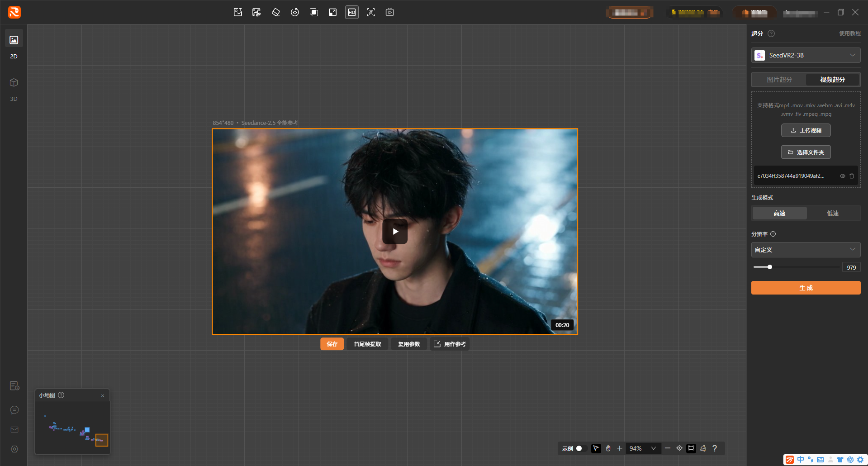Activate the hand pan tool
868x466 pixels.
(608, 448)
